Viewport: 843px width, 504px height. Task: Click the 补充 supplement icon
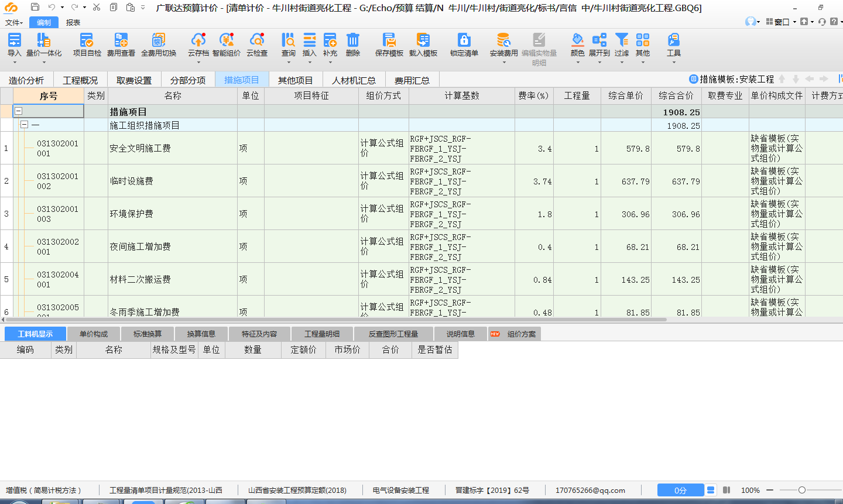pyautogui.click(x=330, y=40)
